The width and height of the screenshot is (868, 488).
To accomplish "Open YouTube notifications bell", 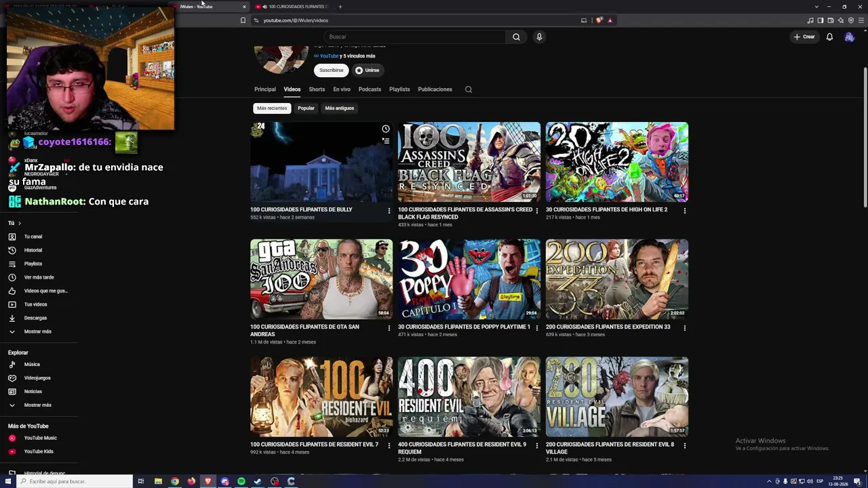I will pyautogui.click(x=829, y=37).
